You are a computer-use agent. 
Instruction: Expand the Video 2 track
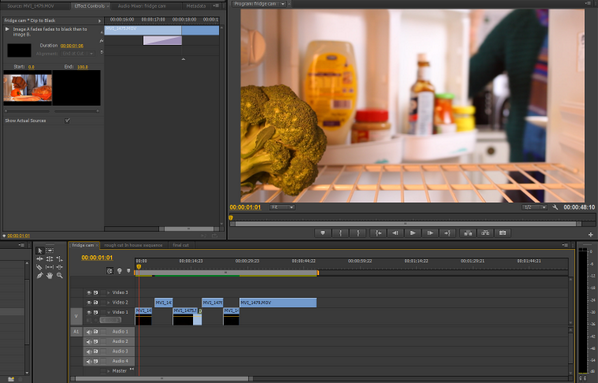point(108,303)
